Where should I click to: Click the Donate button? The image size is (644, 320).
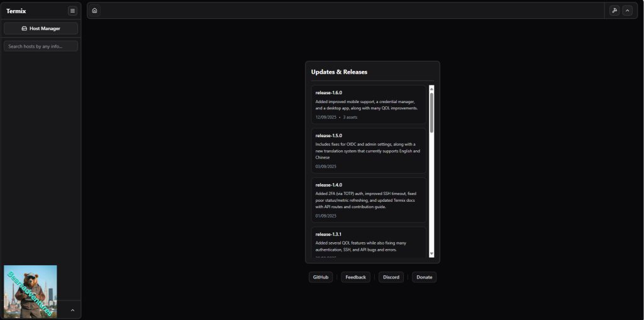[424, 277]
